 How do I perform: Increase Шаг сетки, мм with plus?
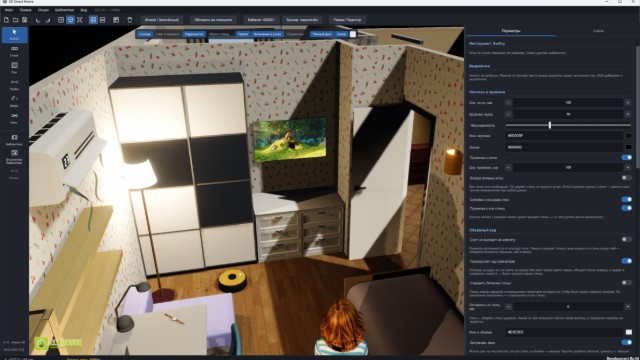[628, 102]
